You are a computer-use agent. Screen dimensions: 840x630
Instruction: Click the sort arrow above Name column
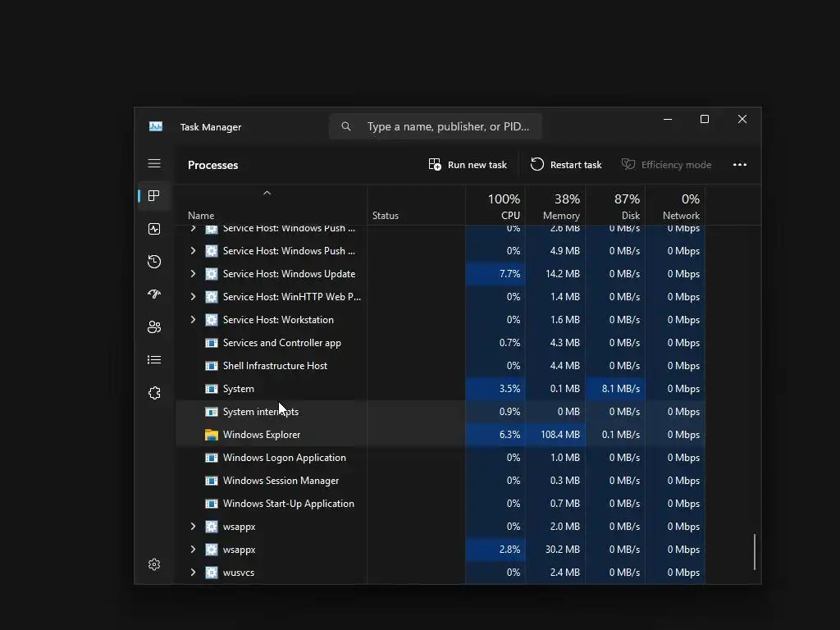coord(267,193)
